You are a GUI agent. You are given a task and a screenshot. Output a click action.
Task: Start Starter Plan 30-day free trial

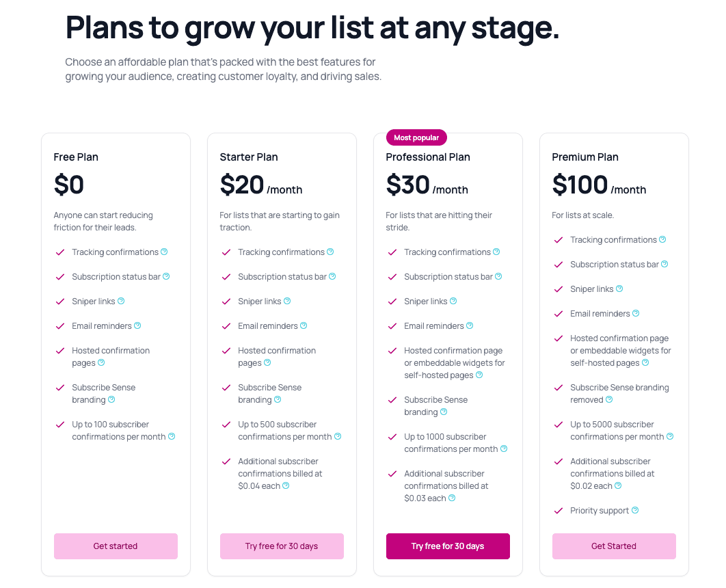[282, 546]
